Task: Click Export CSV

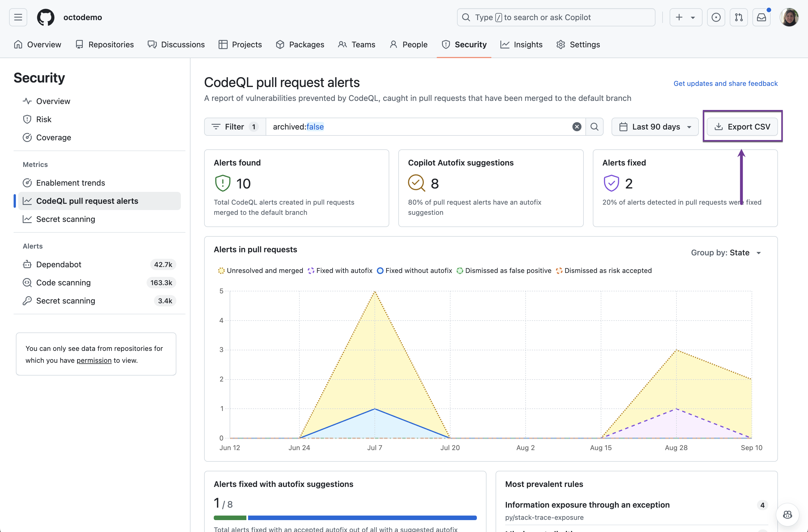Action: tap(742, 127)
